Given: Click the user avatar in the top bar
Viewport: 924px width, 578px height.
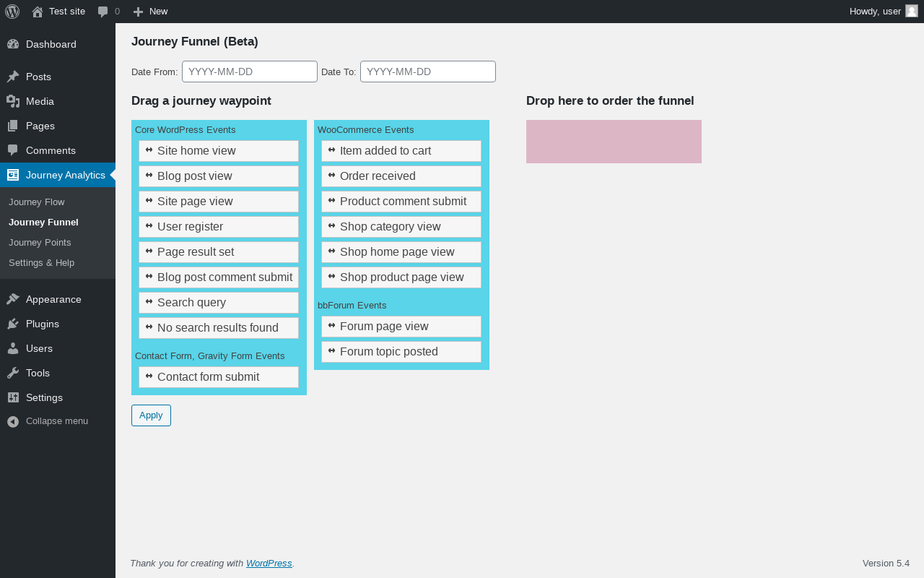Looking at the screenshot, I should tap(912, 11).
